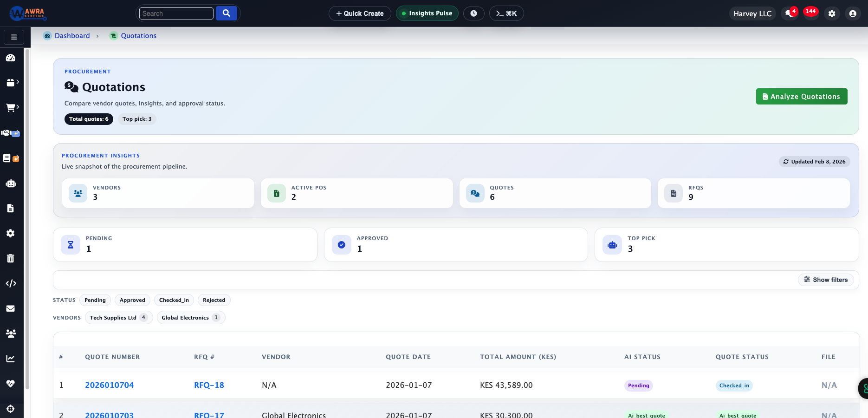Click the clock history icon in top bar

[x=473, y=13]
